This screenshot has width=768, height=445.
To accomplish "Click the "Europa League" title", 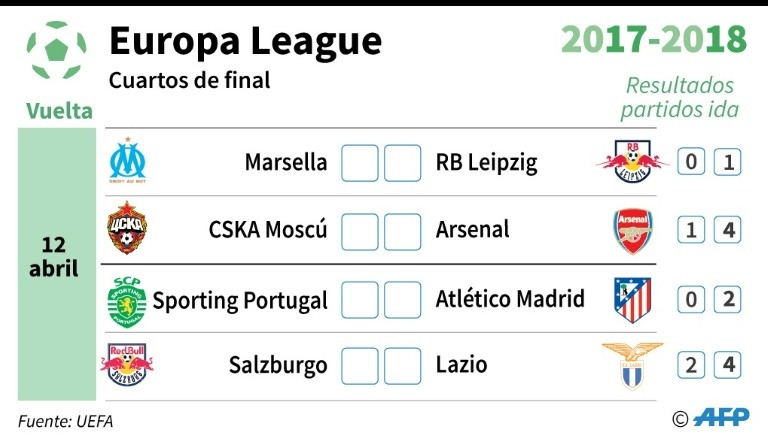I will click(245, 42).
